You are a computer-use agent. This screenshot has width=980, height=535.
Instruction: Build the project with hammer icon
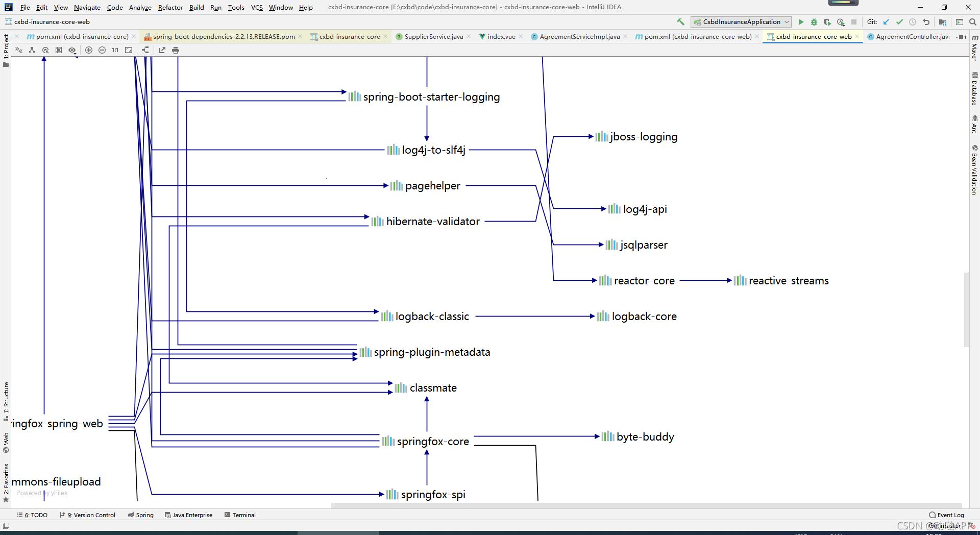pos(680,22)
